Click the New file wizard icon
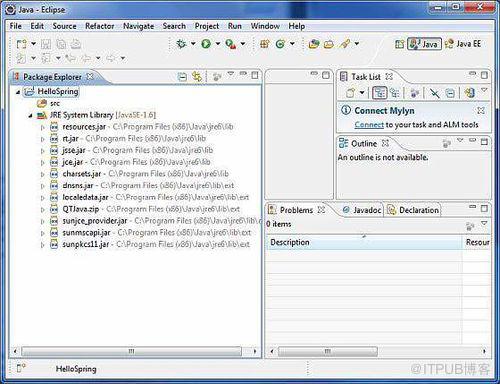The height and width of the screenshot is (384, 500). click(x=21, y=44)
